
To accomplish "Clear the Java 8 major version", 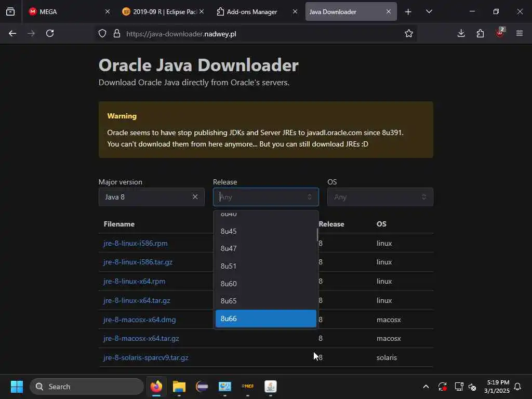I will [195, 197].
